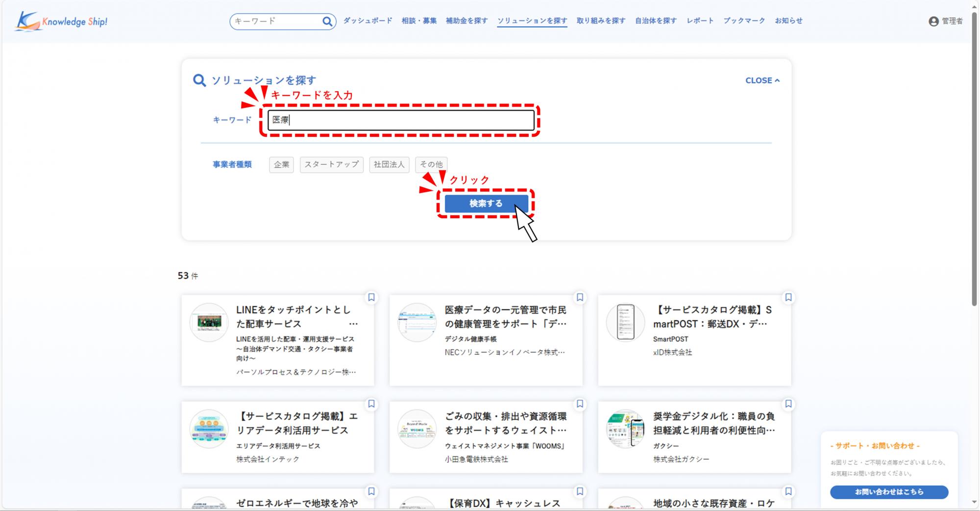Open 相談・募集 menu

419,21
